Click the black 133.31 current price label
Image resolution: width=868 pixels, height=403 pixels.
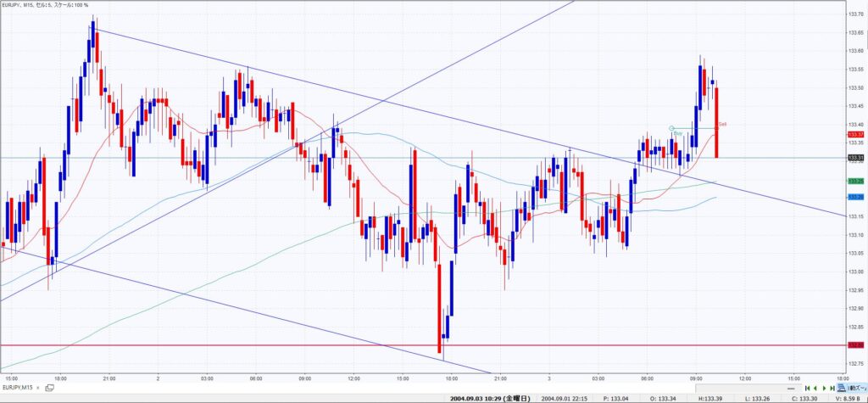tap(855, 158)
